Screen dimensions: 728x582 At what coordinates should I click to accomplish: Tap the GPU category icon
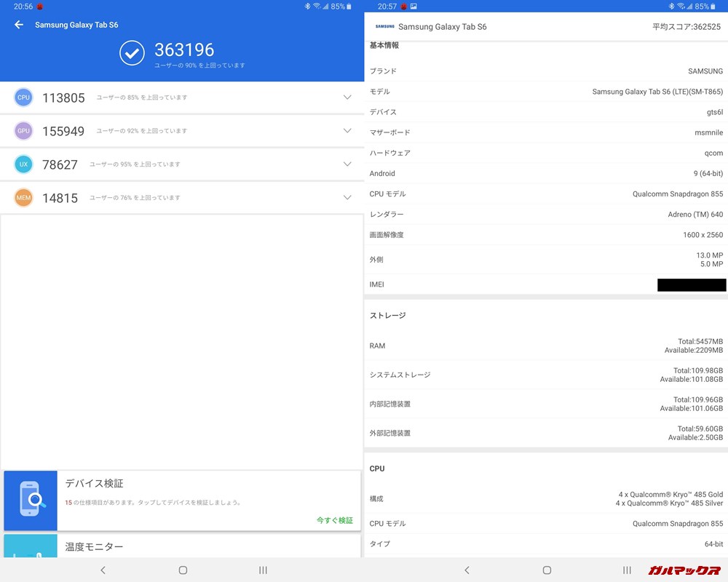(x=23, y=130)
